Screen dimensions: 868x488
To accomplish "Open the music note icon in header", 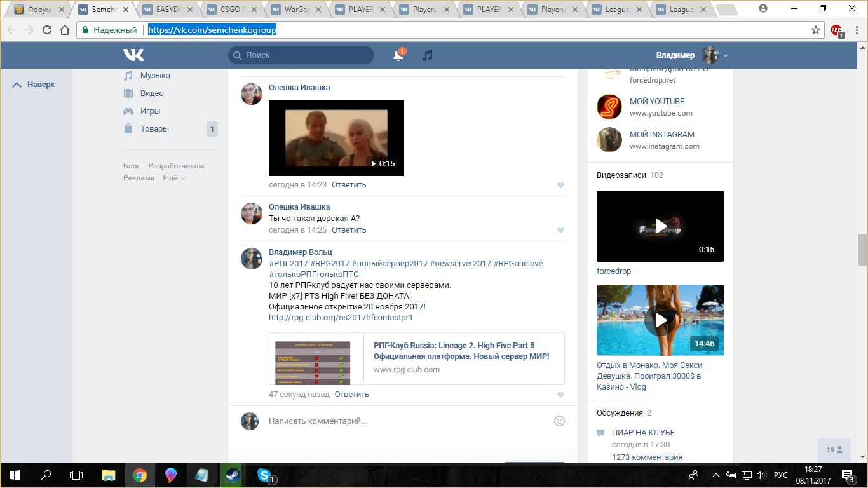I will coord(428,56).
